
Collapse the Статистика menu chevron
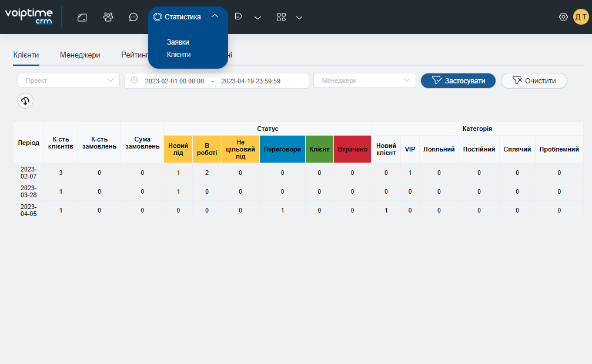(215, 16)
